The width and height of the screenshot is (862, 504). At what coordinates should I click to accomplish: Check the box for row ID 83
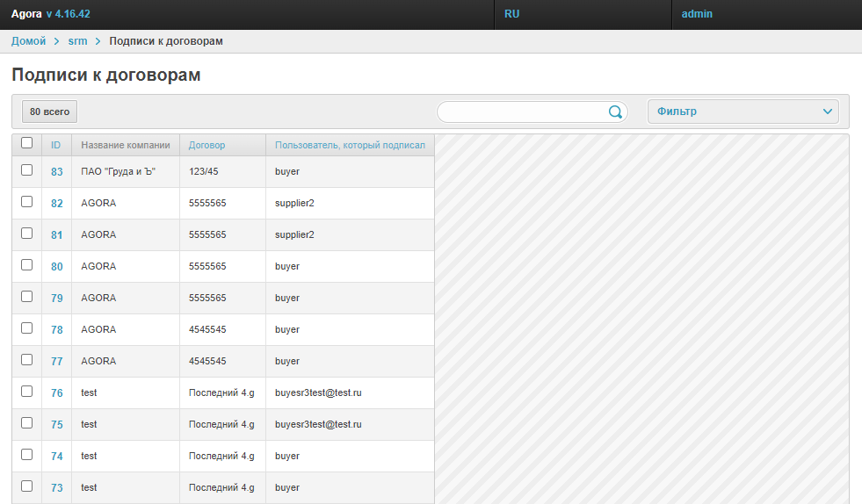click(26, 170)
